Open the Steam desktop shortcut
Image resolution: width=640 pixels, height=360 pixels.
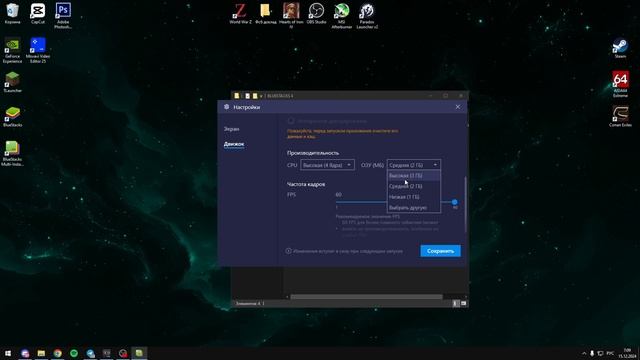coord(620,48)
